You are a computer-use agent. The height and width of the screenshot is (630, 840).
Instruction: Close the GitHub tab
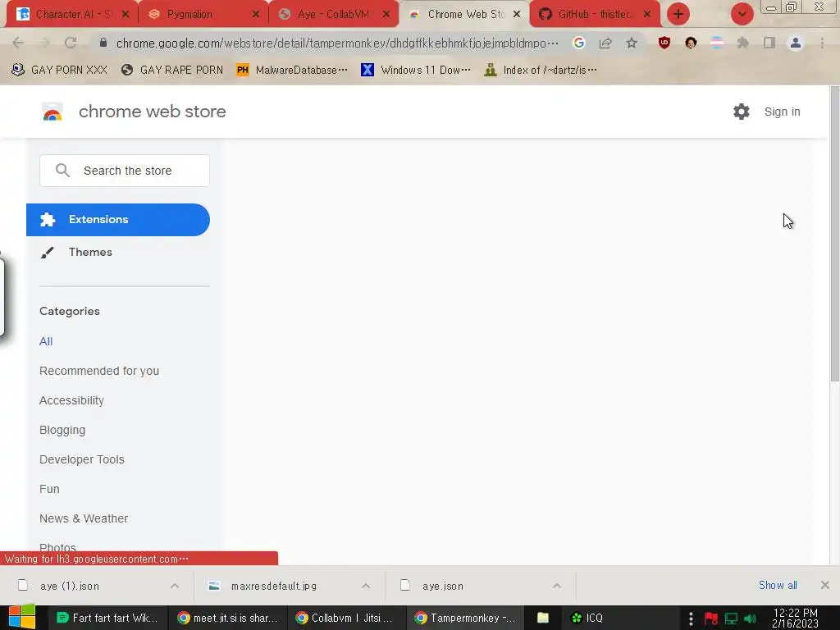[x=647, y=15]
